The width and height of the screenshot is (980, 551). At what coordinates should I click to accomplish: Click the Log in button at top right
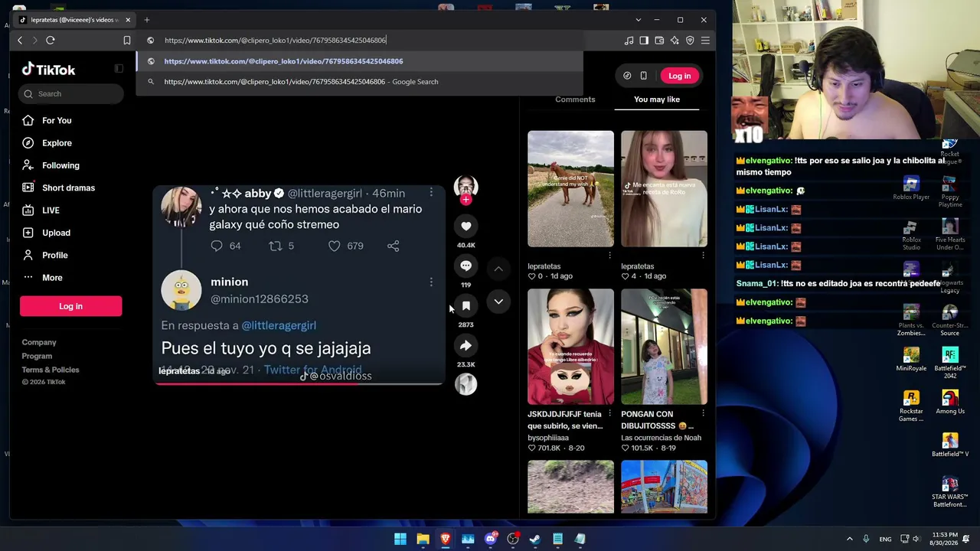(679, 76)
